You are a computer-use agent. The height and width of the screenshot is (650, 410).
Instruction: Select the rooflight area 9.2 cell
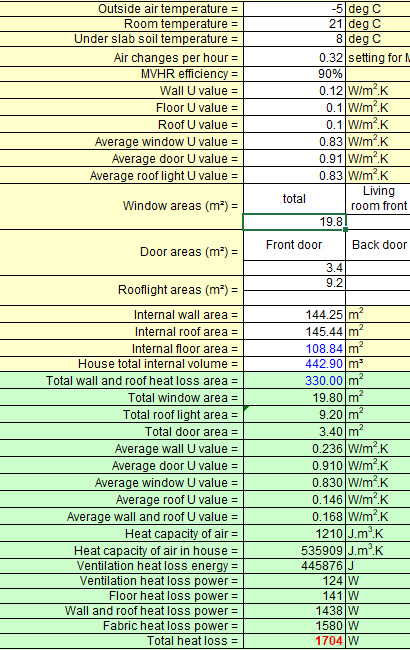(x=294, y=283)
